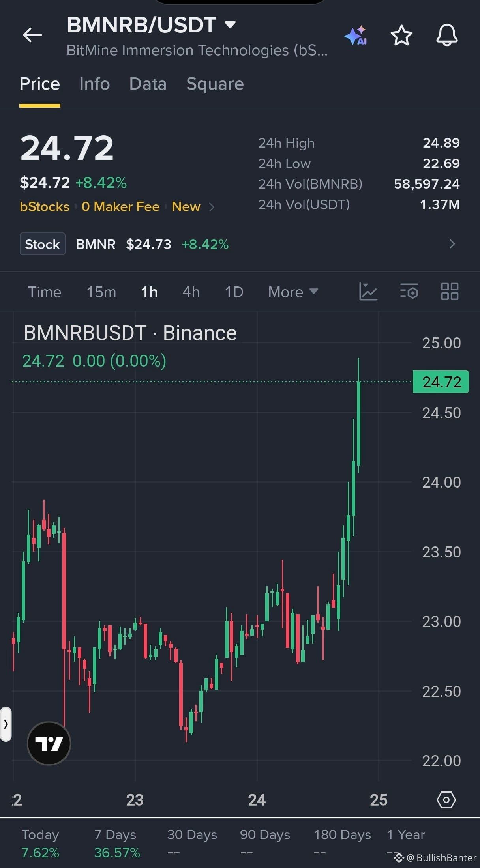The height and width of the screenshot is (868, 480).
Task: Open the BMNRB/USDT pair dropdown
Action: click(230, 25)
